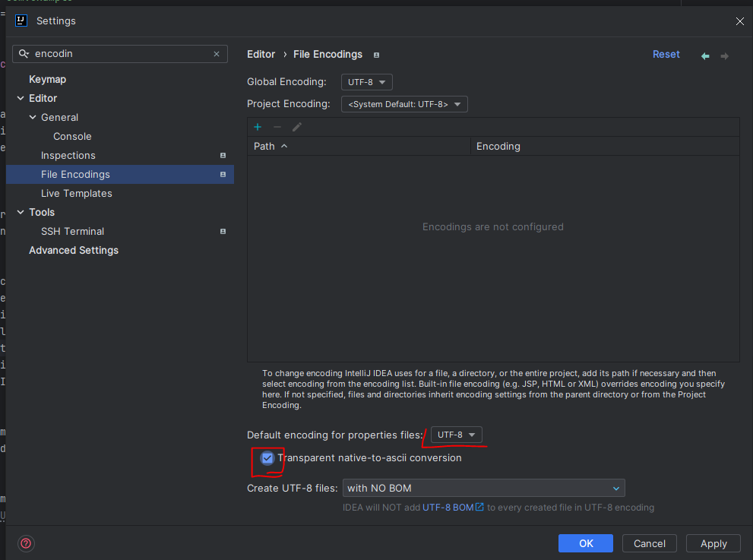Select SSH Terminal settings page
753x560 pixels.
[72, 232]
